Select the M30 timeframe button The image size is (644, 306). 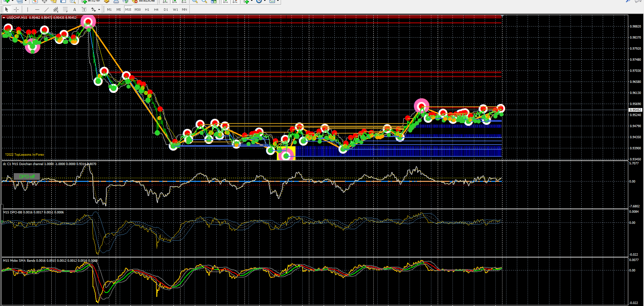(138, 9)
